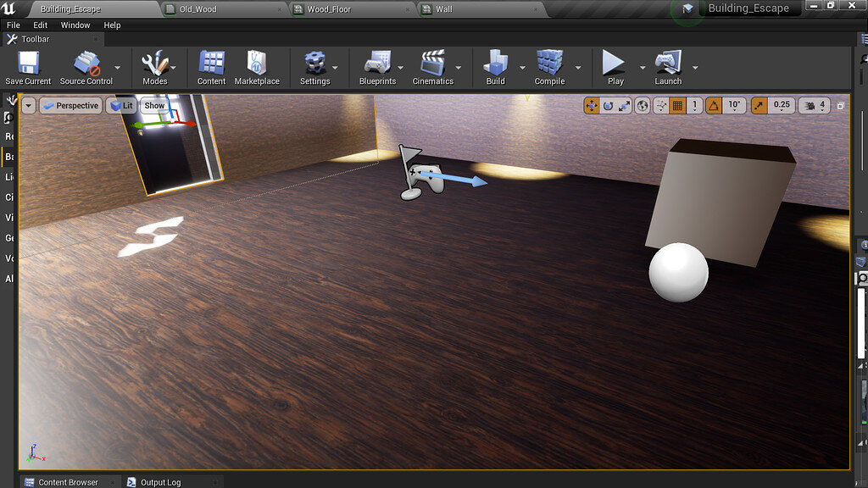Select the Translate transform tool

tap(592, 105)
